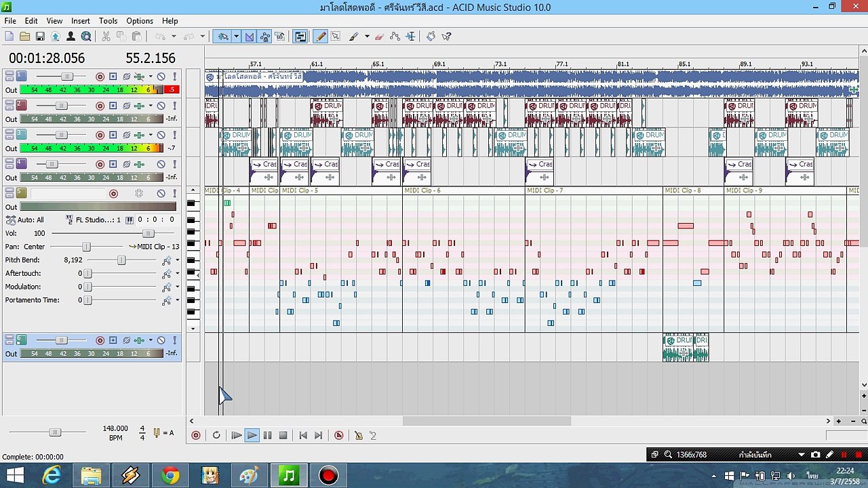Mute track 2
Screen dimensions: 868x488
(161, 106)
